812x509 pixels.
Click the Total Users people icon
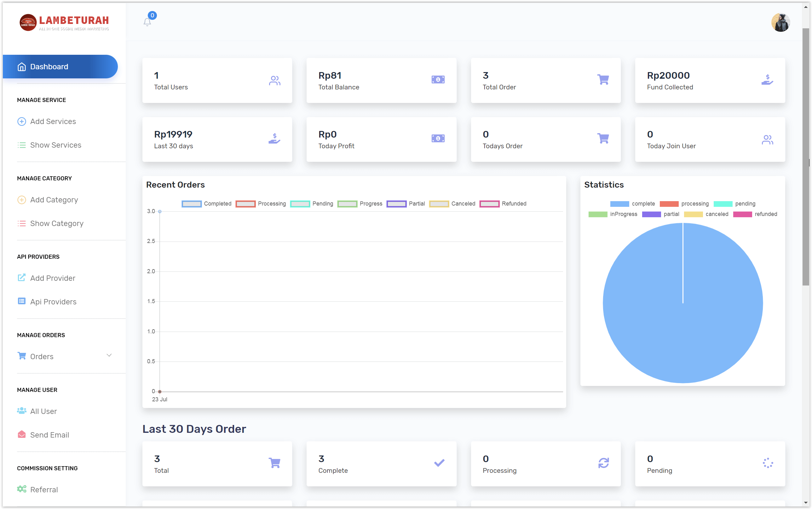[274, 80]
